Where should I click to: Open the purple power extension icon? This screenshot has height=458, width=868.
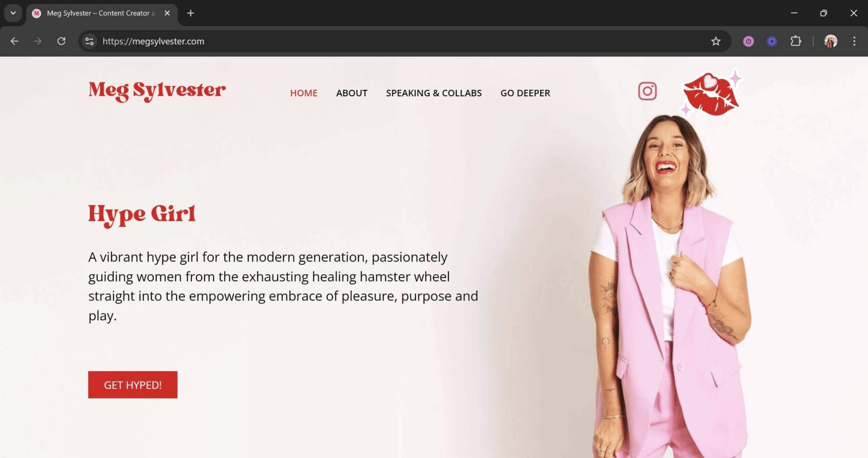tap(749, 42)
